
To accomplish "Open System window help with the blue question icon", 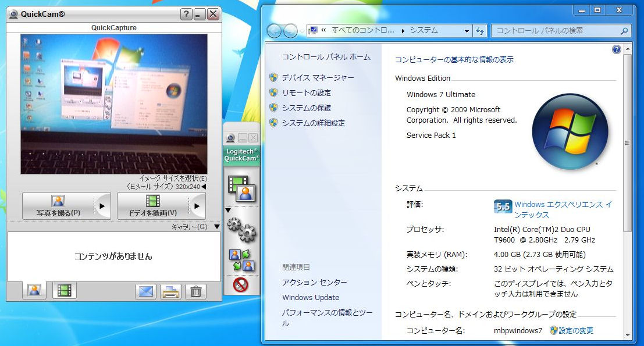I will click(616, 49).
